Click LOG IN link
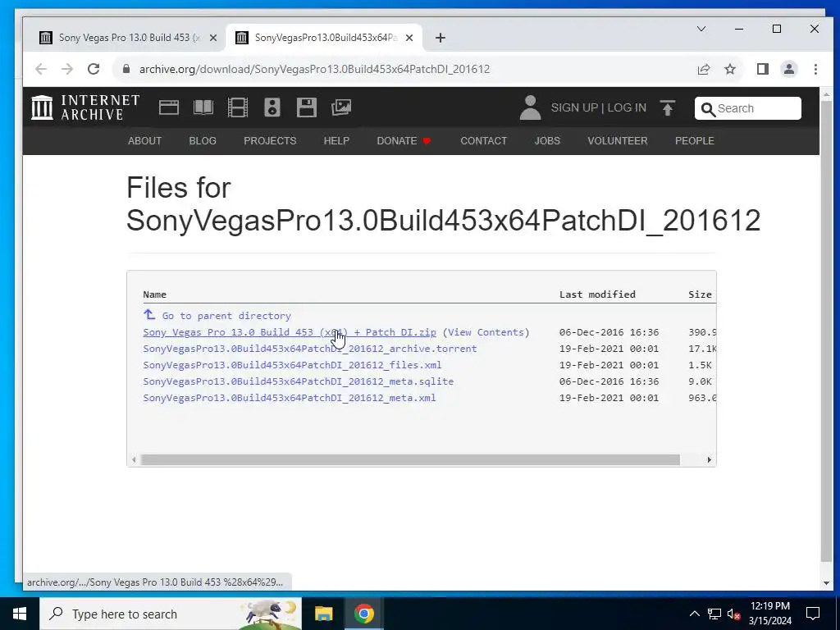The image size is (840, 630). click(626, 107)
